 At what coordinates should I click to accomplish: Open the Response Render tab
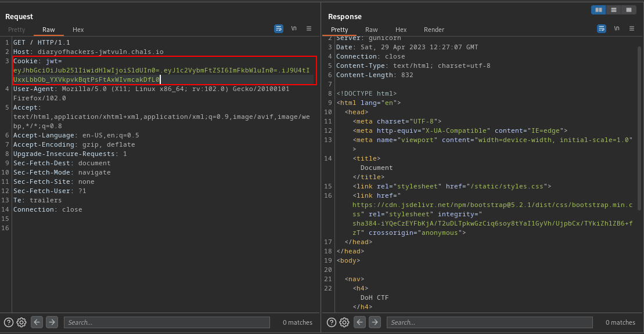coord(434,30)
